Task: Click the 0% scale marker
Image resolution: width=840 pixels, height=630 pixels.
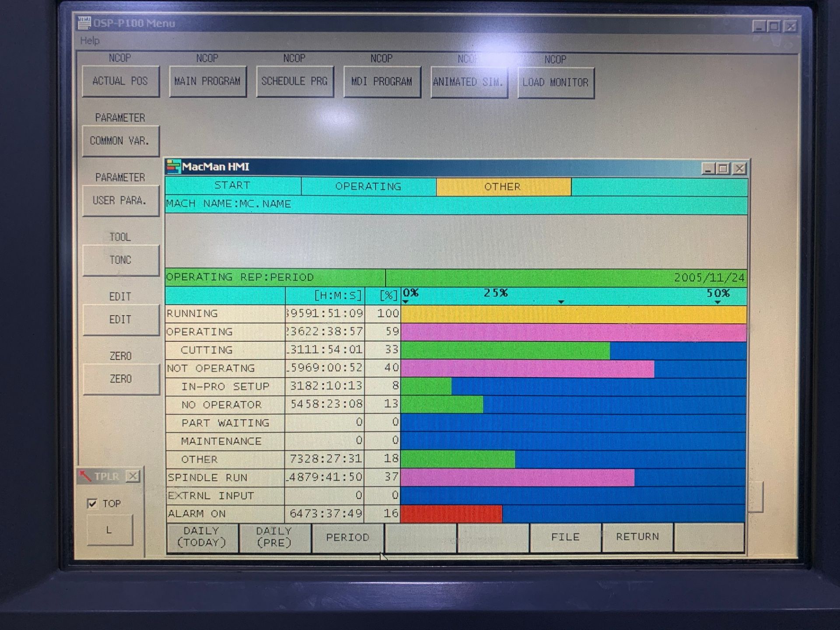Action: pyautogui.click(x=410, y=293)
